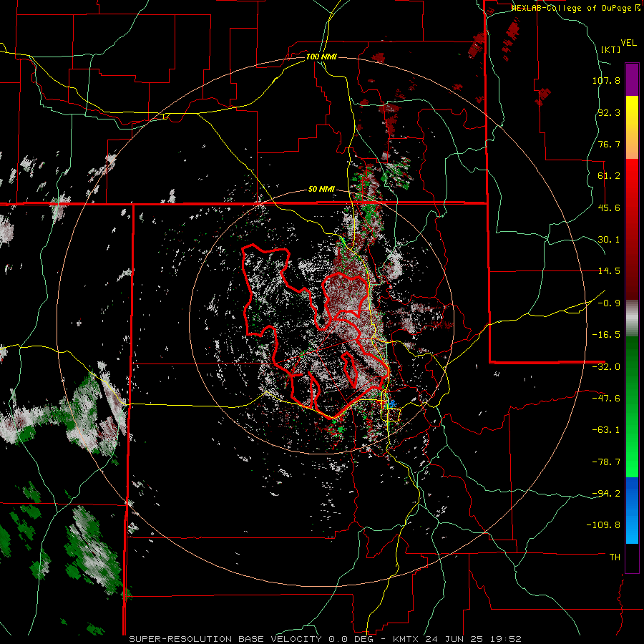Click the -94.2 legend value
Screen dimensions: 644x644
[606, 494]
